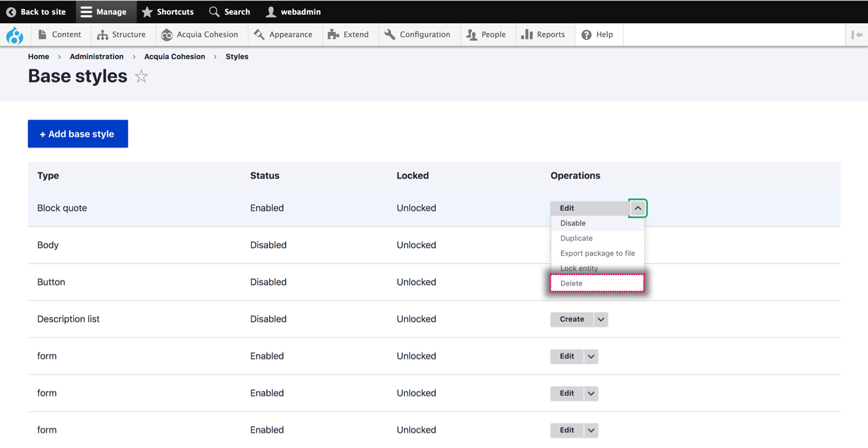Image resolution: width=868 pixels, height=448 pixels.
Task: Click the Locked column header
Action: 413,176
